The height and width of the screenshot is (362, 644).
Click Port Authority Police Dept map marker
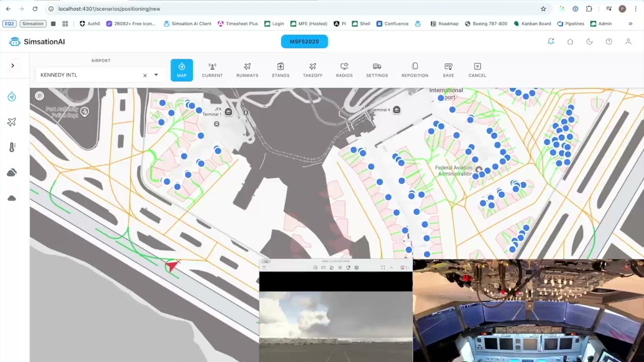pyautogui.click(x=85, y=112)
